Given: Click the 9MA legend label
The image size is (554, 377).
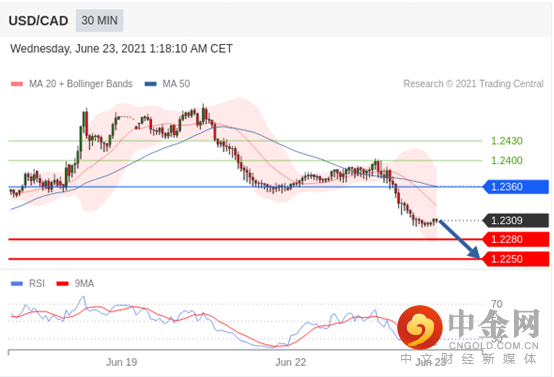Looking at the screenshot, I should click(x=84, y=283).
